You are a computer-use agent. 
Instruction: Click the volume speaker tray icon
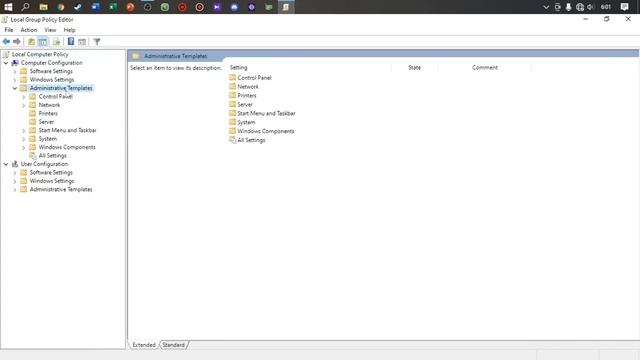point(590,7)
